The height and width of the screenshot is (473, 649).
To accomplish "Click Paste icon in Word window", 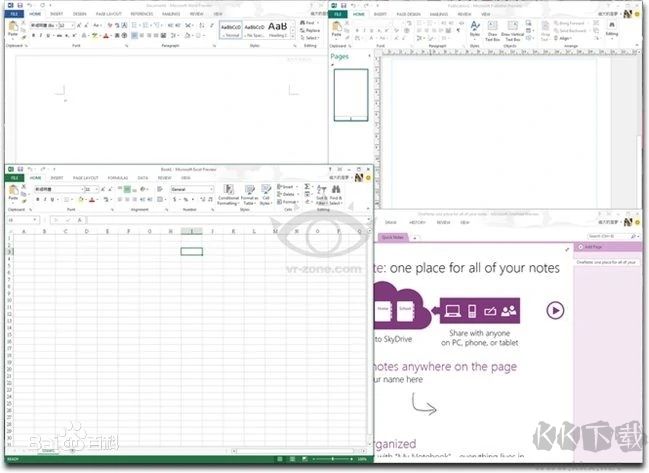I will (x=13, y=27).
